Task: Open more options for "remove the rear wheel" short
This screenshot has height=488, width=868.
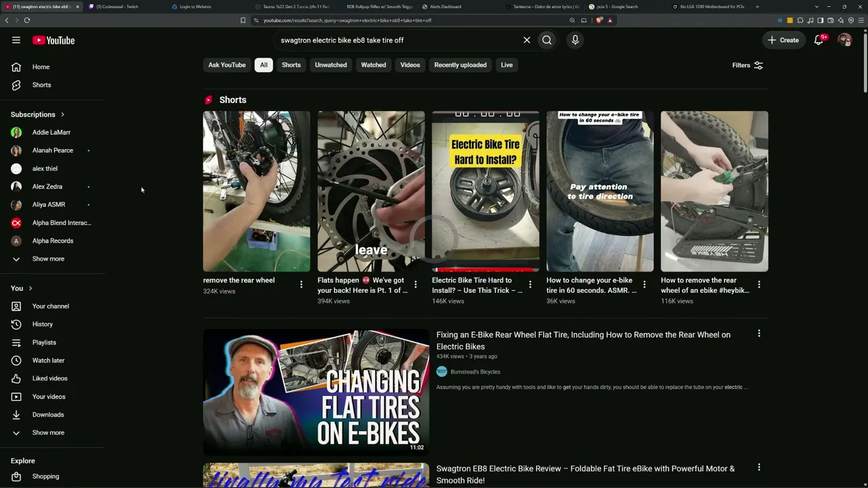Action: tap(301, 285)
